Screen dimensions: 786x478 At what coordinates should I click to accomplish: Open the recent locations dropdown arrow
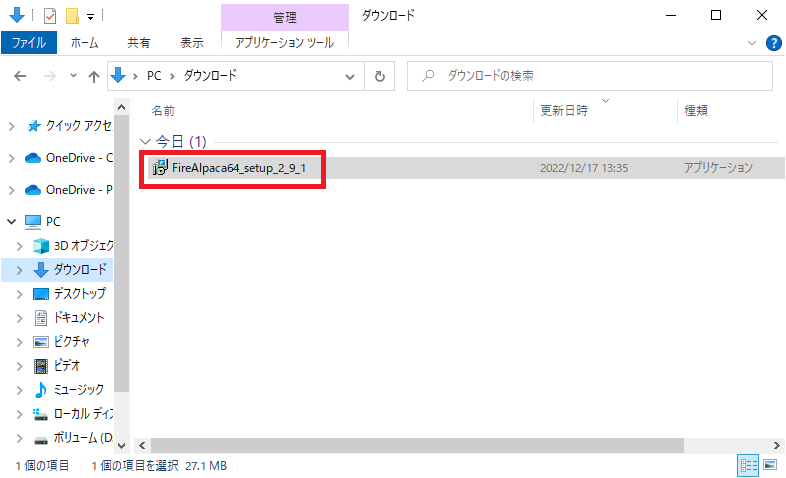tap(74, 76)
